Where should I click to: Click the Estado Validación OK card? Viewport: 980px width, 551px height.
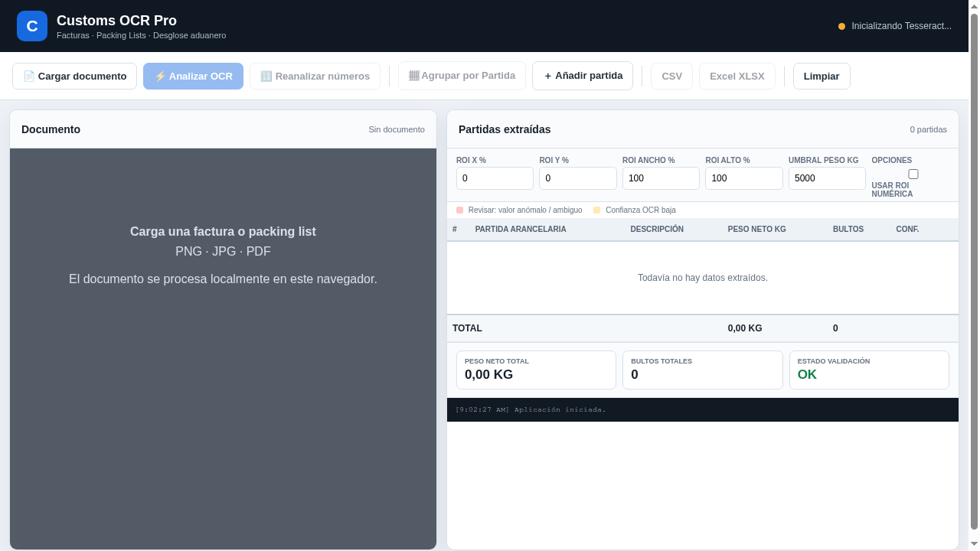click(x=869, y=370)
